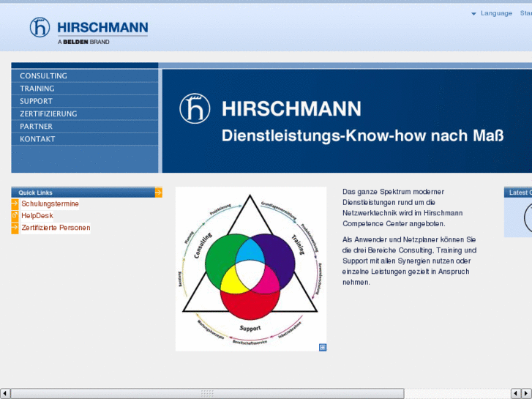Click the scroll-left arrow on horizontal scrollbar
The width and height of the screenshot is (532, 399).
tap(5, 394)
